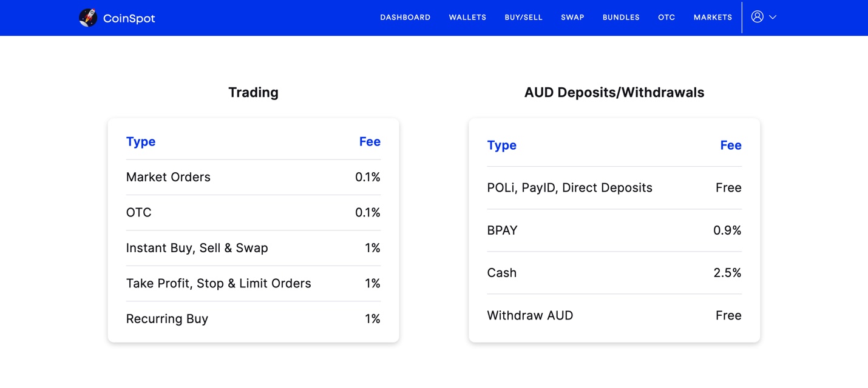
Task: Click the CoinSpot rocket logo icon
Action: pos(88,18)
